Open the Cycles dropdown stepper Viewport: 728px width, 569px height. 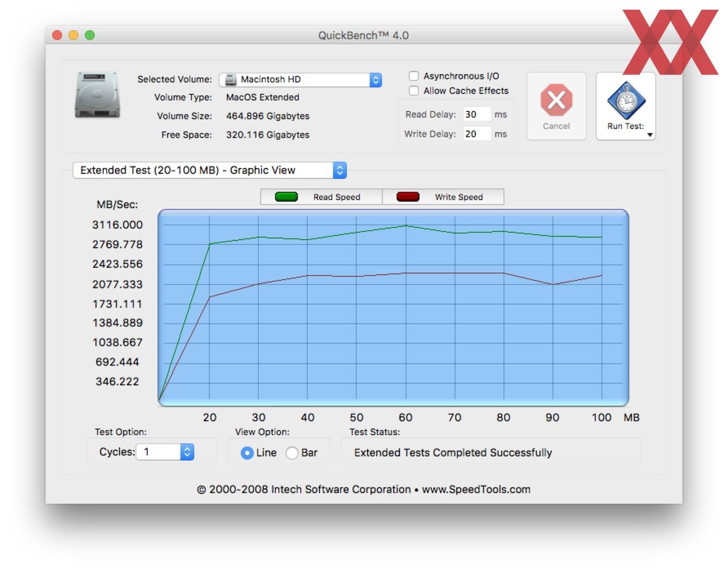pos(187,452)
